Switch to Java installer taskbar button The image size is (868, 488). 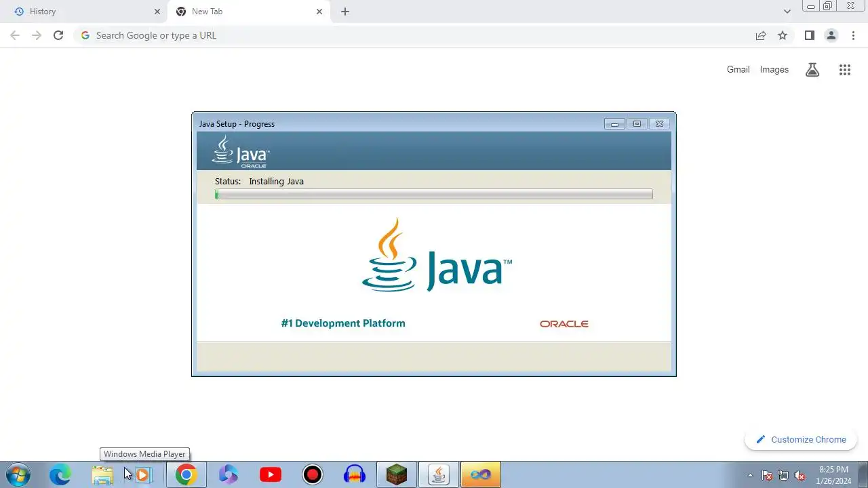point(439,474)
